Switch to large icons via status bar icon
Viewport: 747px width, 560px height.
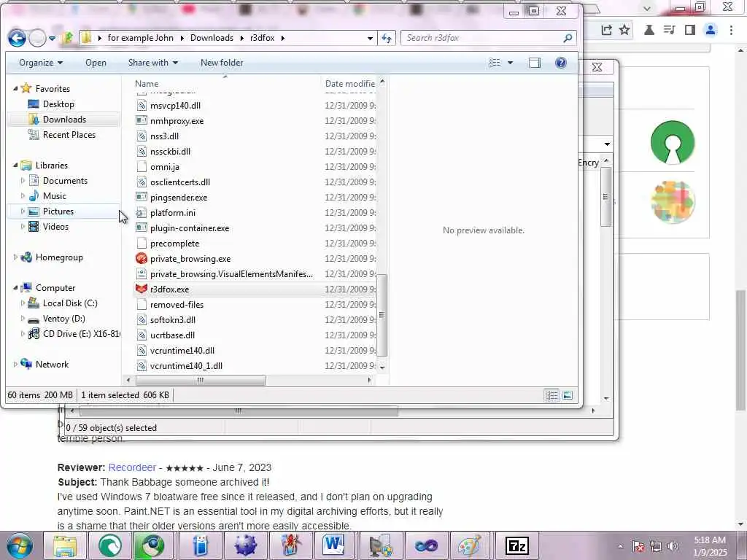(x=568, y=395)
